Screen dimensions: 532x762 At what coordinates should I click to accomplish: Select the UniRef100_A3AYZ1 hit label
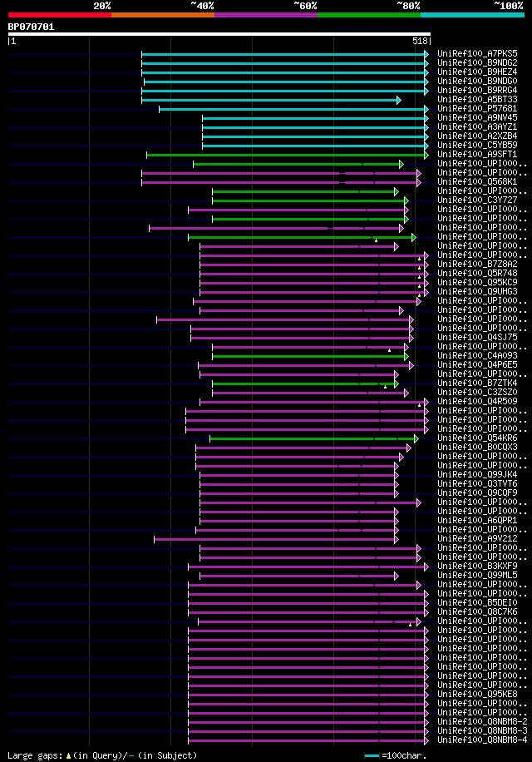pyautogui.click(x=477, y=127)
